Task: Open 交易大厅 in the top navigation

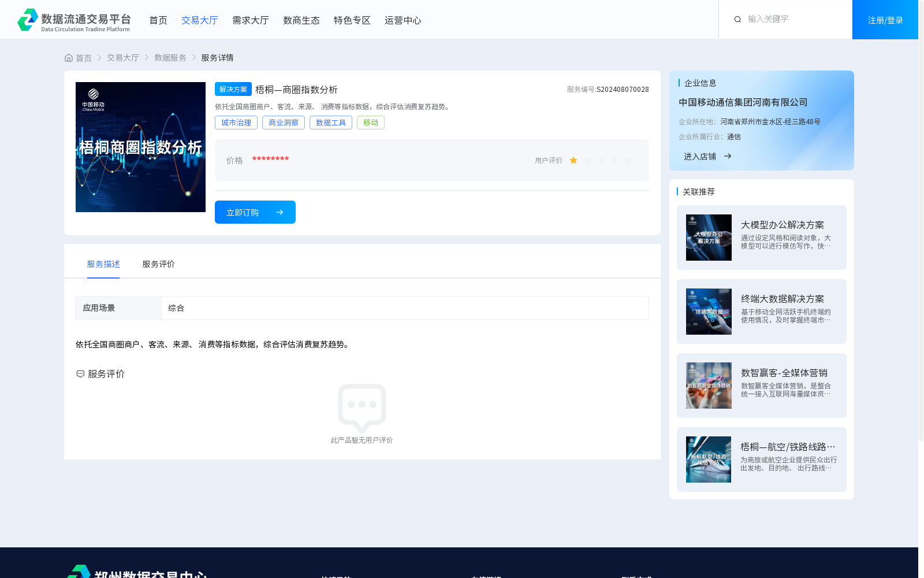Action: click(199, 20)
